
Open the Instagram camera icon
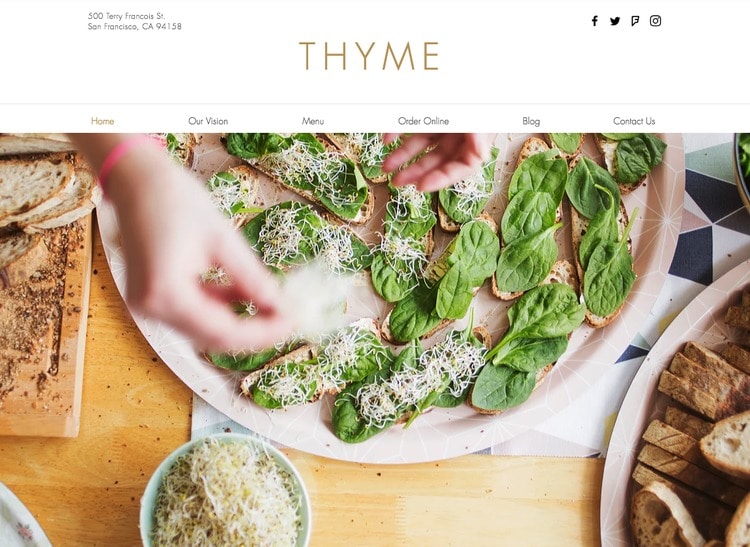click(655, 21)
